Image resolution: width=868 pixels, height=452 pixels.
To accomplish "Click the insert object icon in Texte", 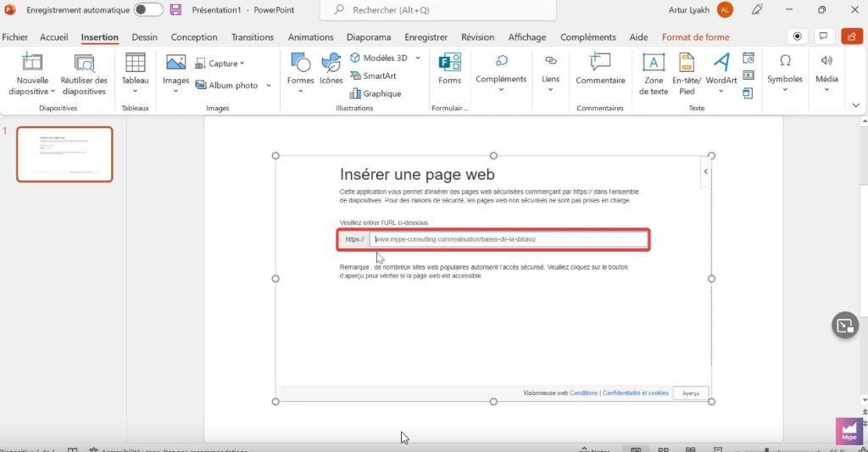I will [748, 93].
